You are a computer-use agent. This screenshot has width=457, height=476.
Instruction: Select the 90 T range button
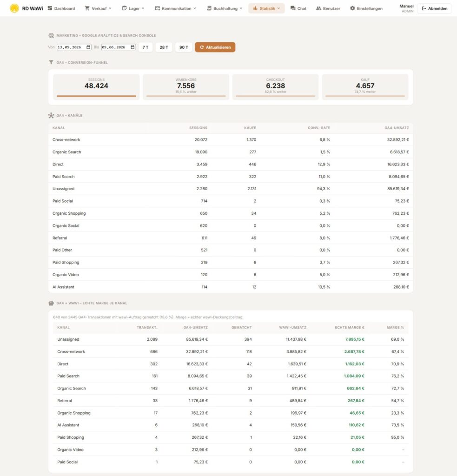184,47
